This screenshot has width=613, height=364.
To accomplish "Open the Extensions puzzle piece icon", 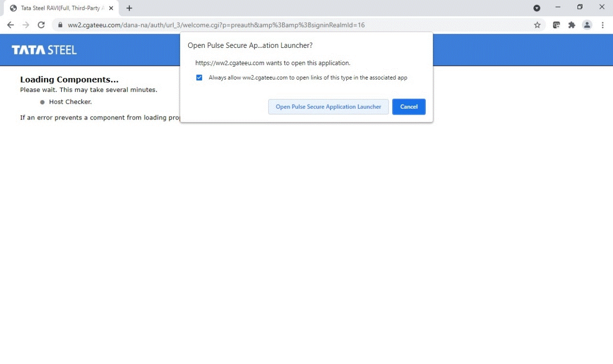I will tap(572, 25).
